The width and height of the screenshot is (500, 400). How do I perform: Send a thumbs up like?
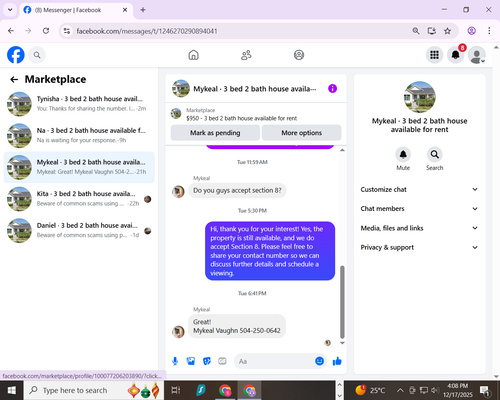(x=337, y=361)
